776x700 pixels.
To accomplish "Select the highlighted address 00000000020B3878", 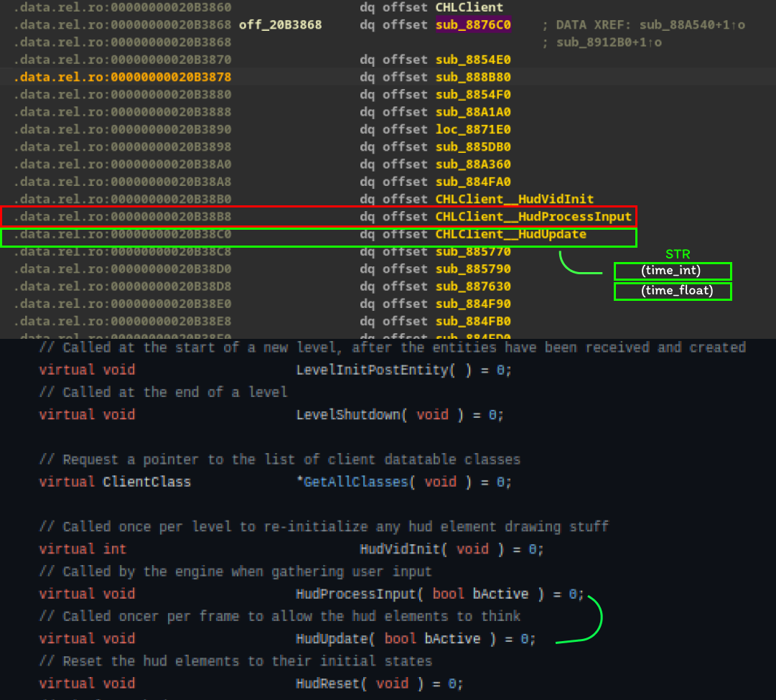I will 171,77.
